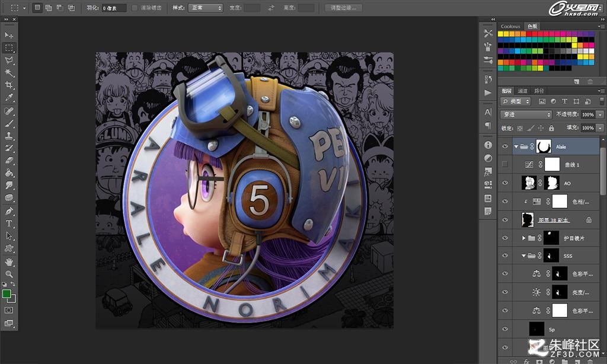The height and width of the screenshot is (364, 607).
Task: Select the Path Selection tool
Action: [x=8, y=236]
